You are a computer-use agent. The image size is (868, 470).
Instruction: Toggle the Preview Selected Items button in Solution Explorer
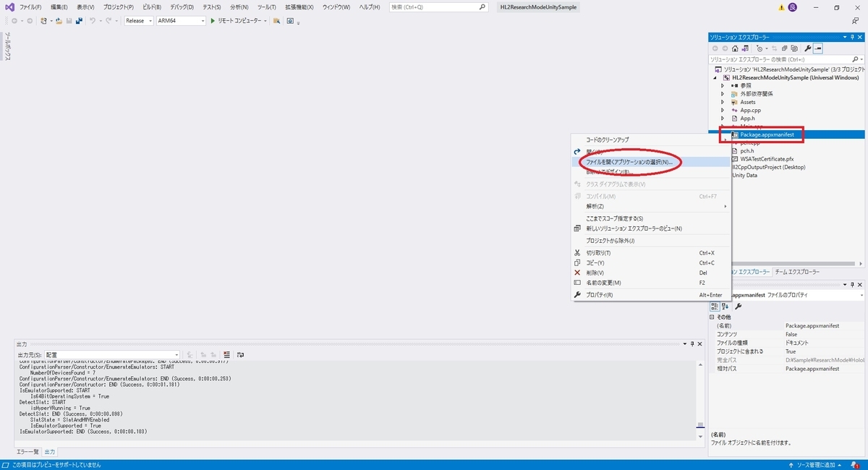[818, 48]
